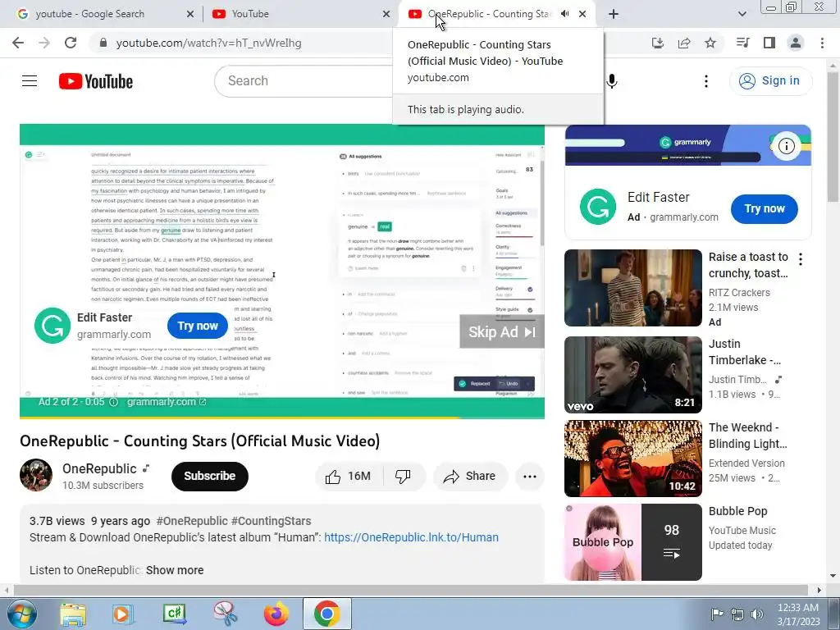
Task: Click the install/download icon in address bar
Action: [x=658, y=43]
